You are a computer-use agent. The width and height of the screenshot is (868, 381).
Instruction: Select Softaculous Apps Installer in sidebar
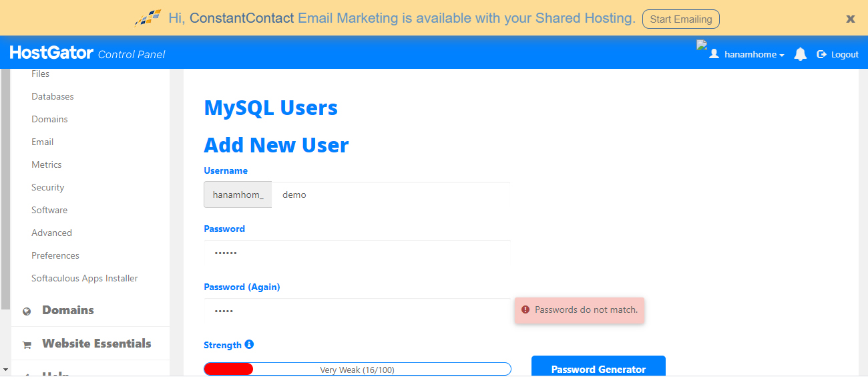coord(85,278)
